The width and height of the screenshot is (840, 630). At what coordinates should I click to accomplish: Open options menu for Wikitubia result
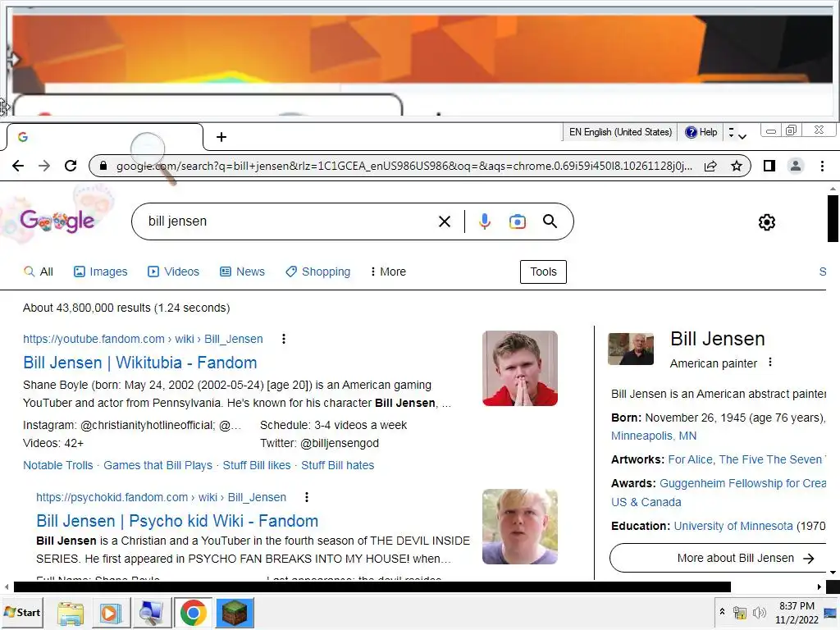[x=284, y=339]
